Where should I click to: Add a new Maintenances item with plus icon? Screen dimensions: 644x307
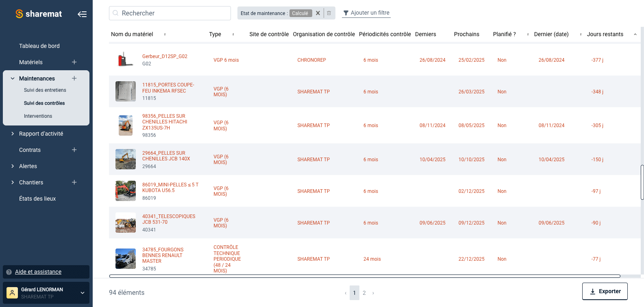tap(74, 78)
